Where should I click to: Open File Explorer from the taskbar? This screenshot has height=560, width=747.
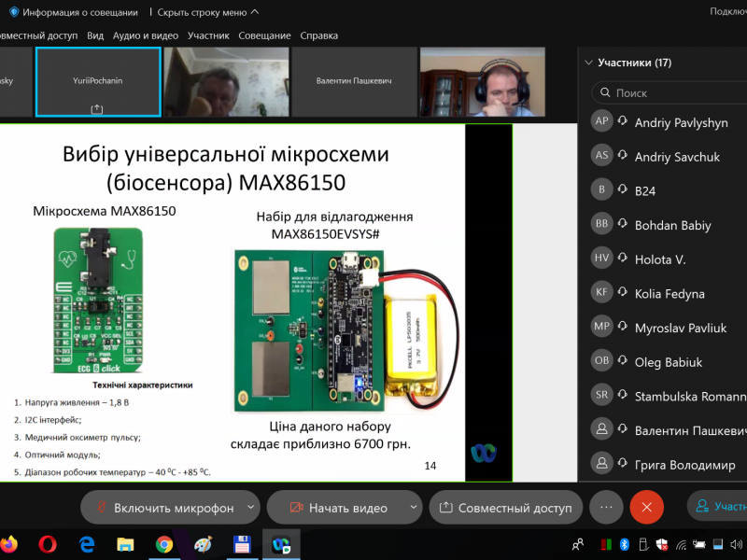[125, 544]
